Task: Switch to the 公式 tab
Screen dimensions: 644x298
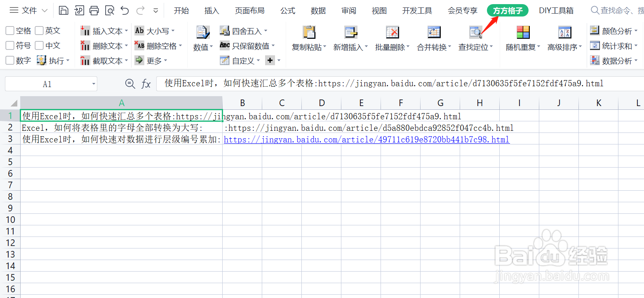Action: pos(288,11)
